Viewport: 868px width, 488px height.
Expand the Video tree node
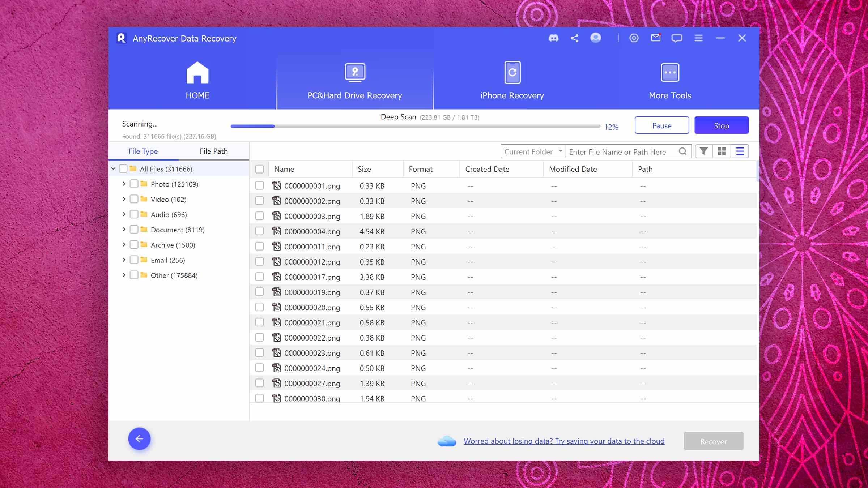point(124,199)
